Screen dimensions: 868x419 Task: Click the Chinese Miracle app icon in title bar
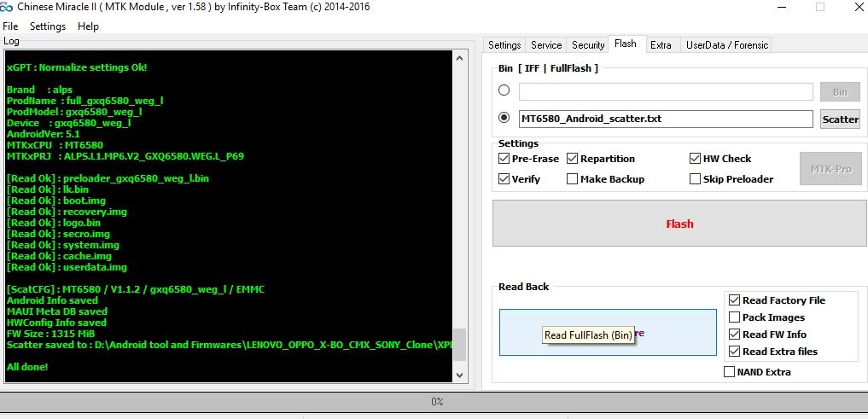tap(7, 7)
